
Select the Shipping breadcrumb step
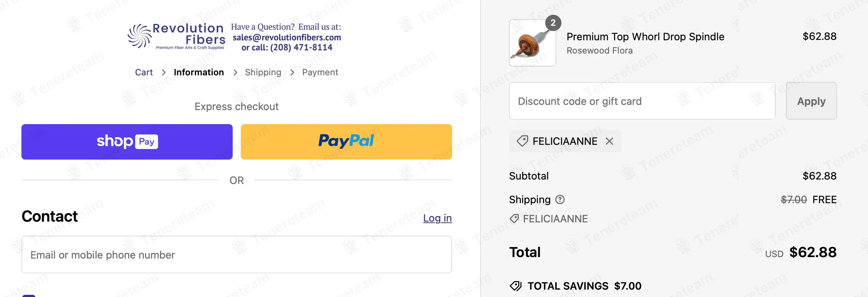[263, 72]
